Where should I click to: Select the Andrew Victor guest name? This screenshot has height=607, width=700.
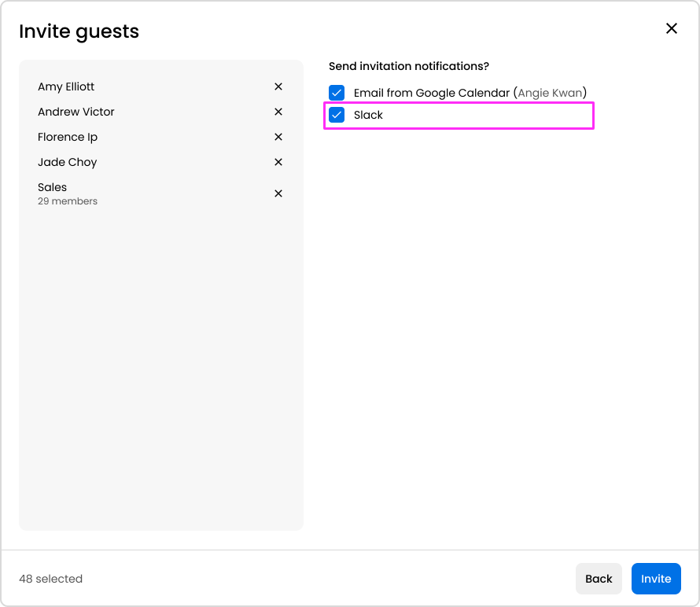pos(76,112)
